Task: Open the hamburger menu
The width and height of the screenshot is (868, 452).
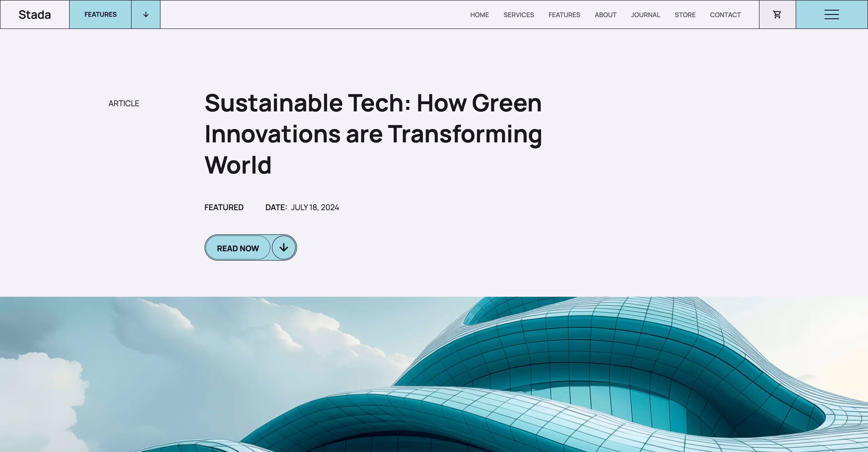Action: (832, 14)
